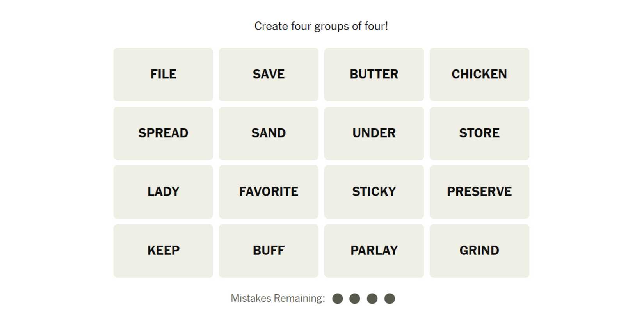This screenshot has width=644, height=322.
Task: Tap the SPREAD word tile
Action: pos(163,133)
